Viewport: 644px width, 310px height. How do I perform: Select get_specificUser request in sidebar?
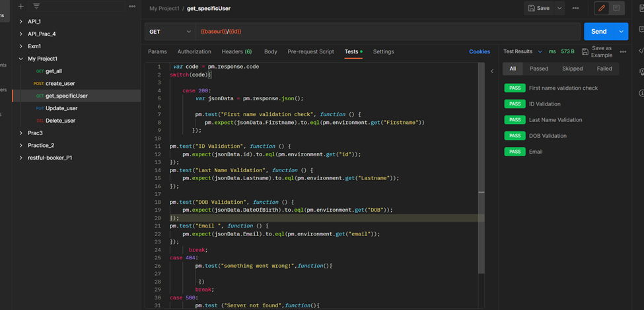point(77,96)
